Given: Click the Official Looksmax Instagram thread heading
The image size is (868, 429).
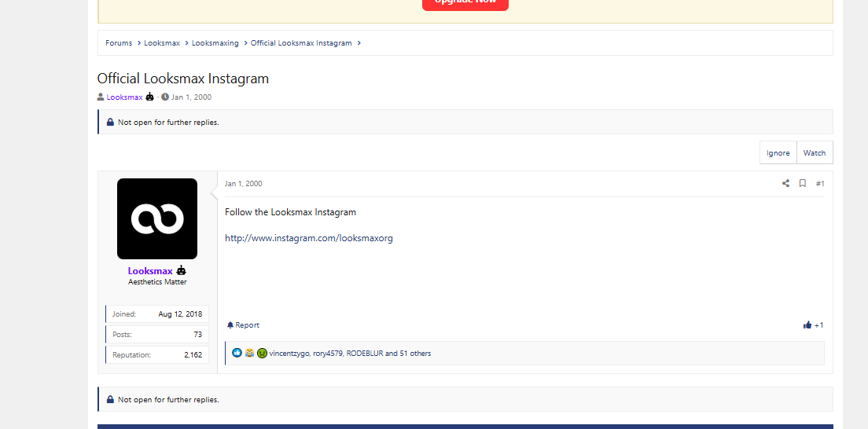Looking at the screenshot, I should [x=182, y=79].
